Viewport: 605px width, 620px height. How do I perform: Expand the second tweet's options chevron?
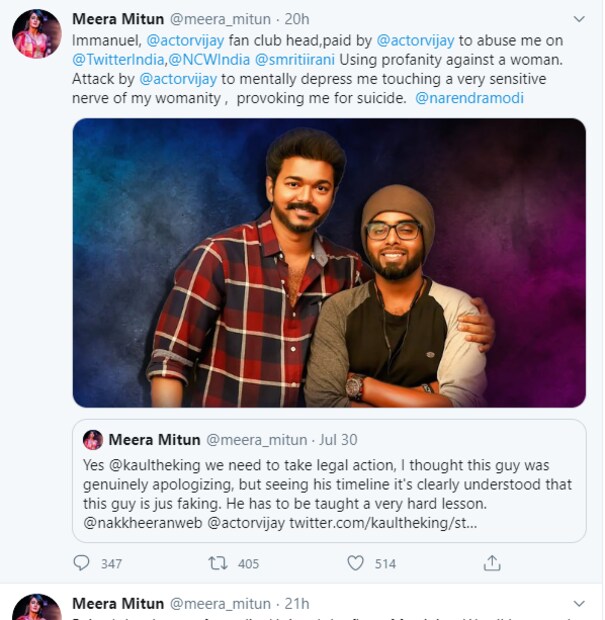click(578, 605)
